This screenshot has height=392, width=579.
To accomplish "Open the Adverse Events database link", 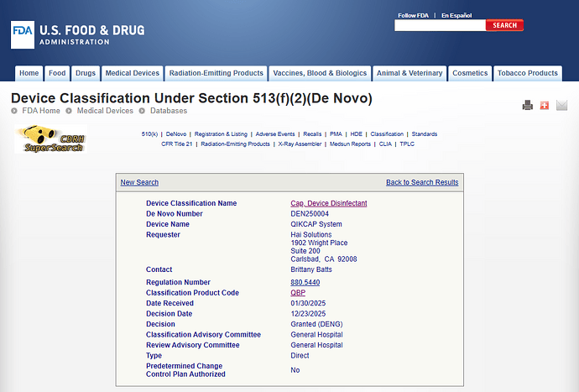I will [x=275, y=134].
